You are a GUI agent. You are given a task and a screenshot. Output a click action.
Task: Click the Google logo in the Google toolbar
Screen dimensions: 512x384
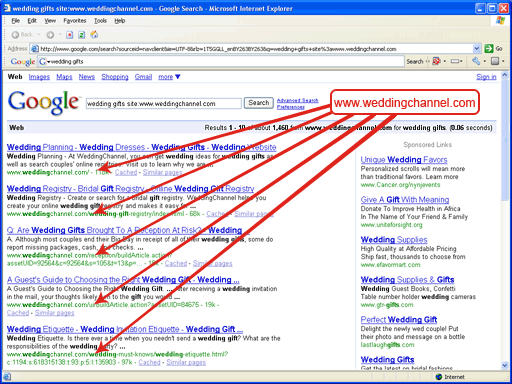[x=23, y=62]
